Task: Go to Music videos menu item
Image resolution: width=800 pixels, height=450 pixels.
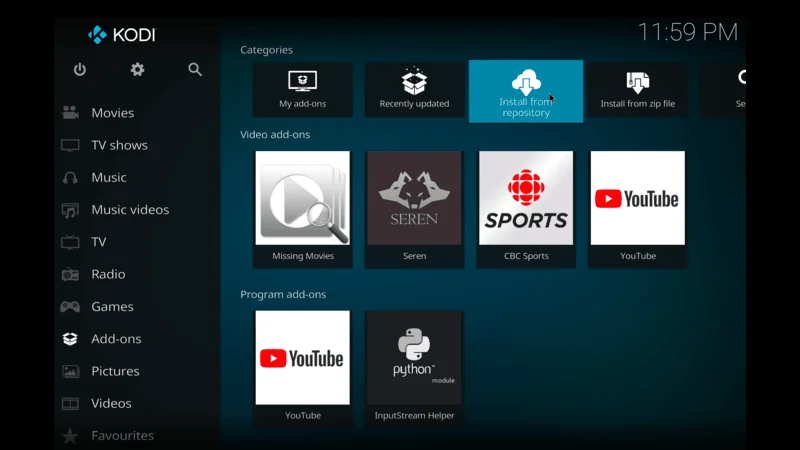Action: click(x=130, y=210)
